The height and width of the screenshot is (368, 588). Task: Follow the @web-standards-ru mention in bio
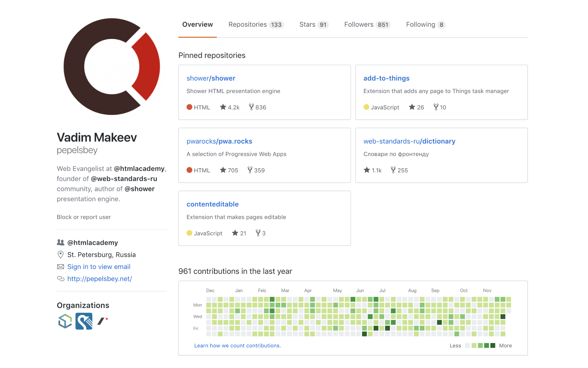(x=124, y=179)
